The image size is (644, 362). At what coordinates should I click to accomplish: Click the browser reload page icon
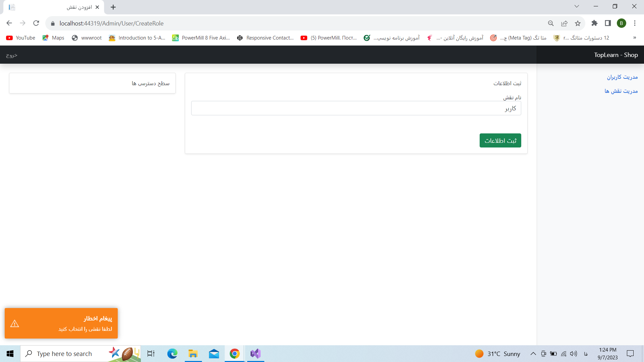(36, 23)
